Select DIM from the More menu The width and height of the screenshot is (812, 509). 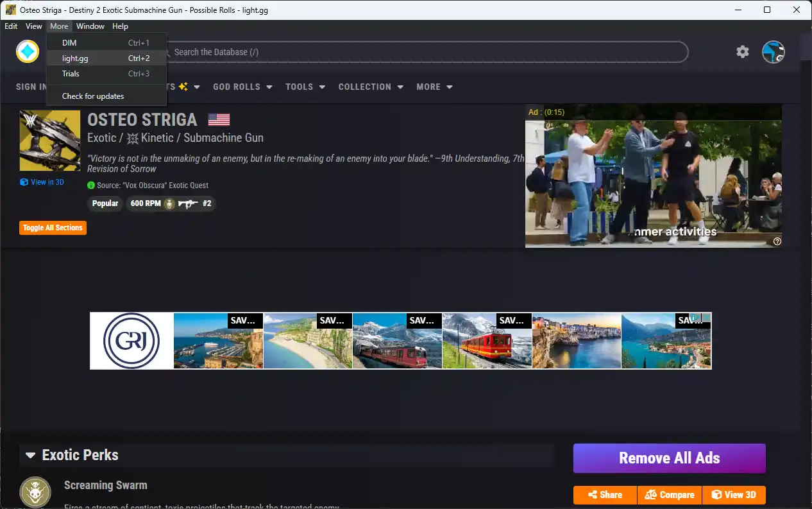[x=106, y=43]
